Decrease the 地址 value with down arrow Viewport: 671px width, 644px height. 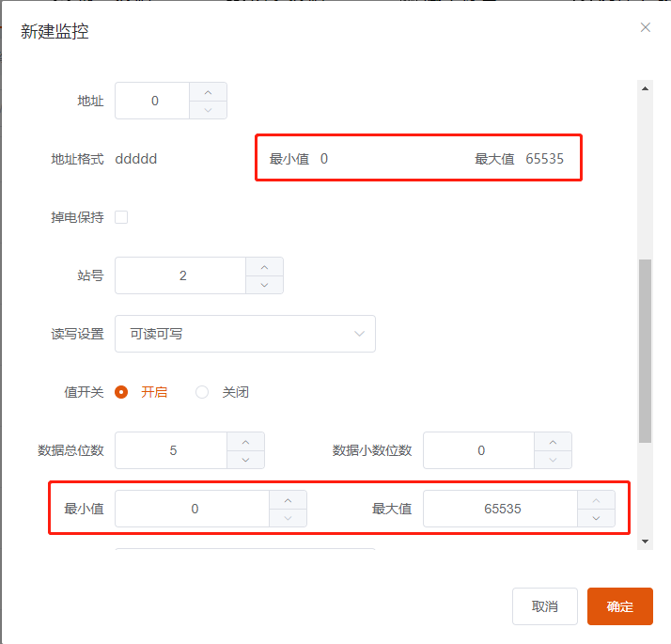click(x=208, y=110)
